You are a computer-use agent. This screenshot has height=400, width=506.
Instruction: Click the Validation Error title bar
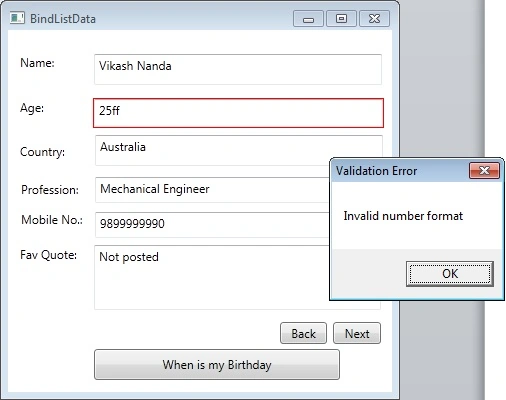coord(399,171)
